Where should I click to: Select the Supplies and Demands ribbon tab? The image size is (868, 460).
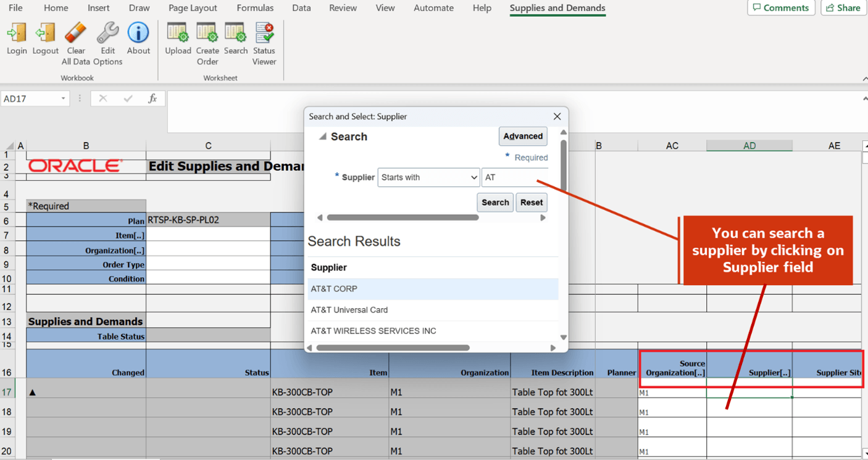pos(557,8)
